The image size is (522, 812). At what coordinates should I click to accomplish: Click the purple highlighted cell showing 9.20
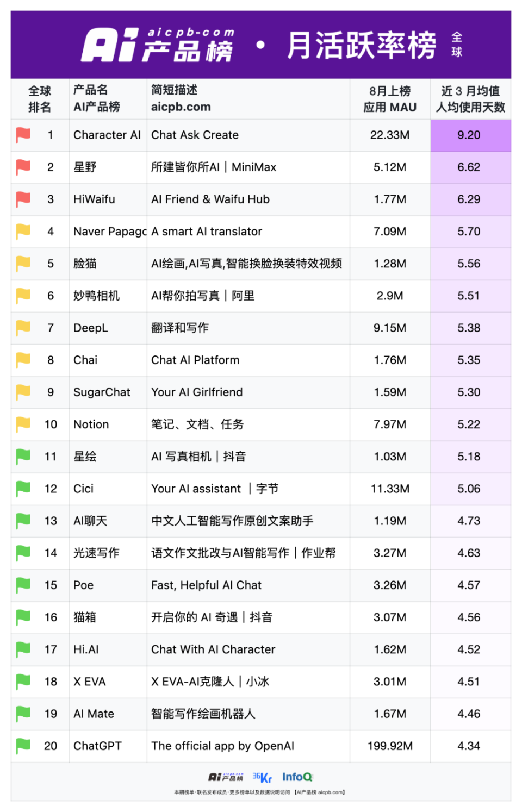[470, 135]
